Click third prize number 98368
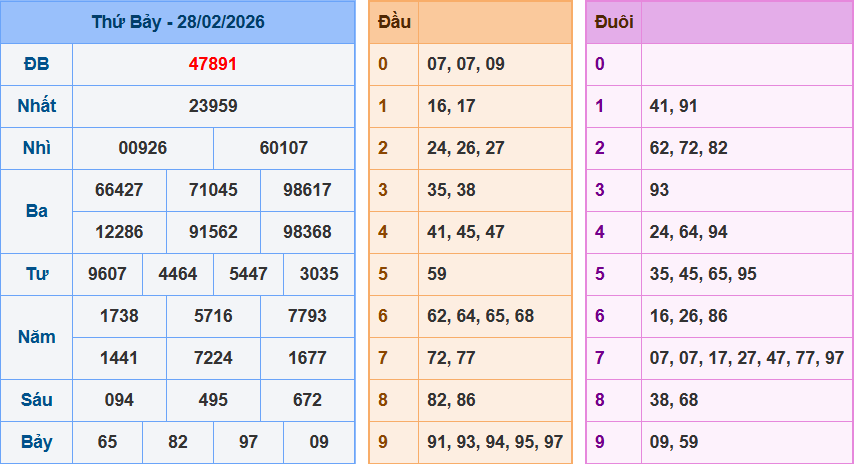Screen dimensions: 854x466 [307, 232]
